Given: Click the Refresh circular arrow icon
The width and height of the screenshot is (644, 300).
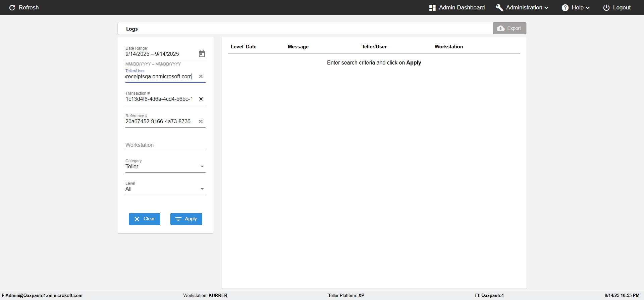Looking at the screenshot, I should point(12,8).
